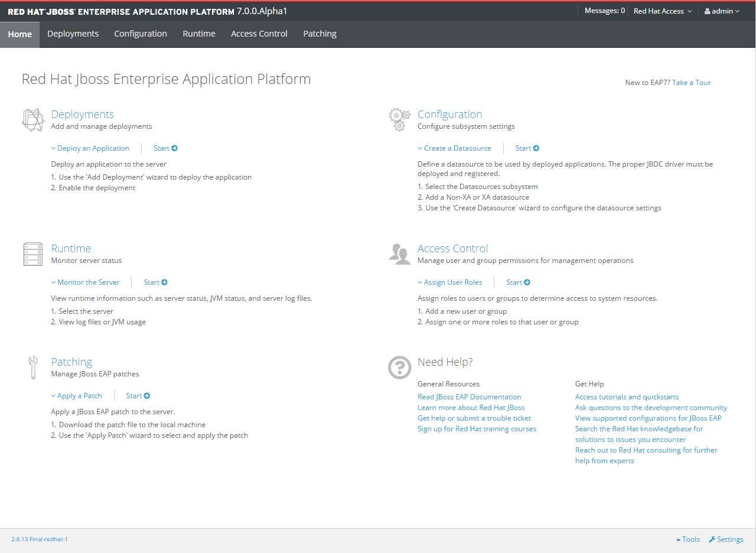The height and width of the screenshot is (553, 756).
Task: Click the arrow icon beside Tools
Action: click(x=678, y=539)
